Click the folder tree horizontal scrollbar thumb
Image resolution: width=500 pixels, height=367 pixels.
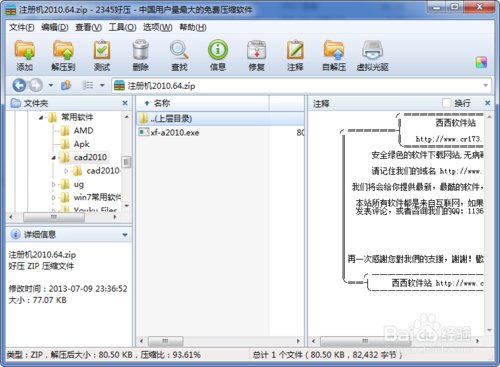pyautogui.click(x=54, y=217)
